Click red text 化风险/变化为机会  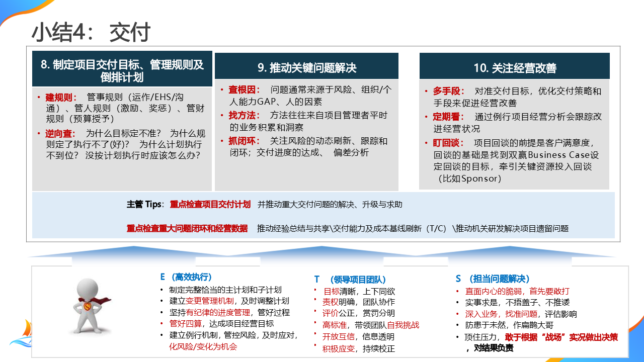(x=203, y=346)
